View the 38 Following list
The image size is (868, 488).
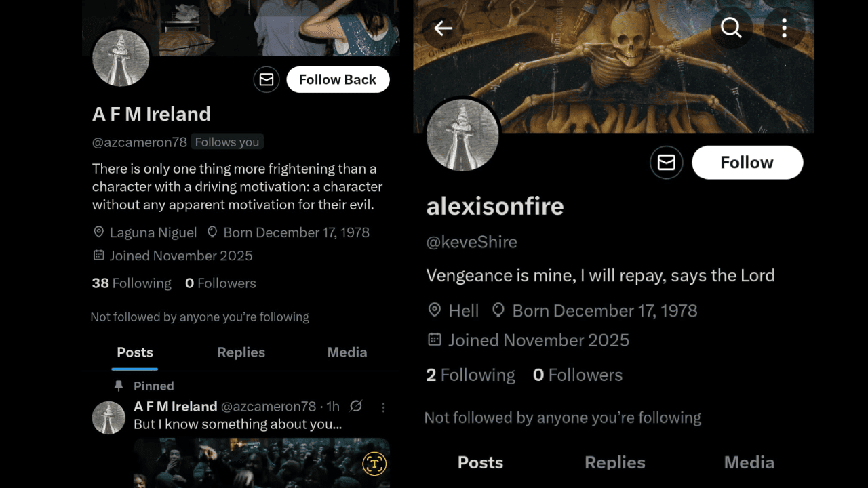pyautogui.click(x=132, y=283)
